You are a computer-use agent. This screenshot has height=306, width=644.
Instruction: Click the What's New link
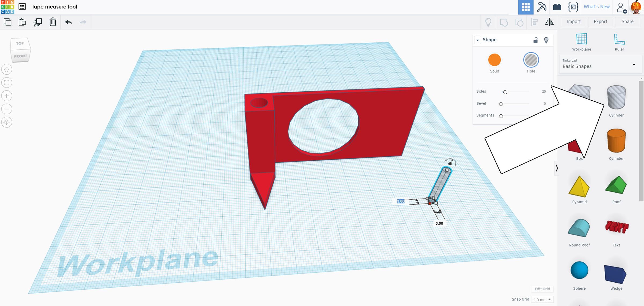click(x=597, y=7)
